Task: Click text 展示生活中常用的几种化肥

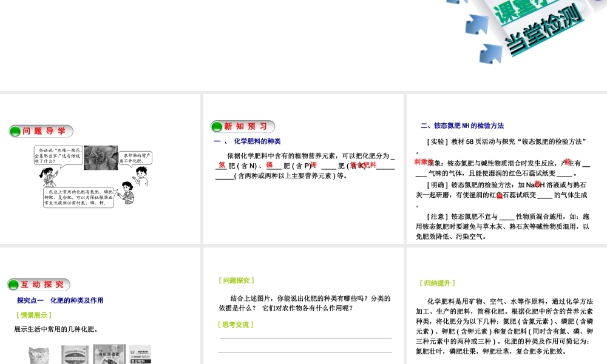Action: (56, 329)
